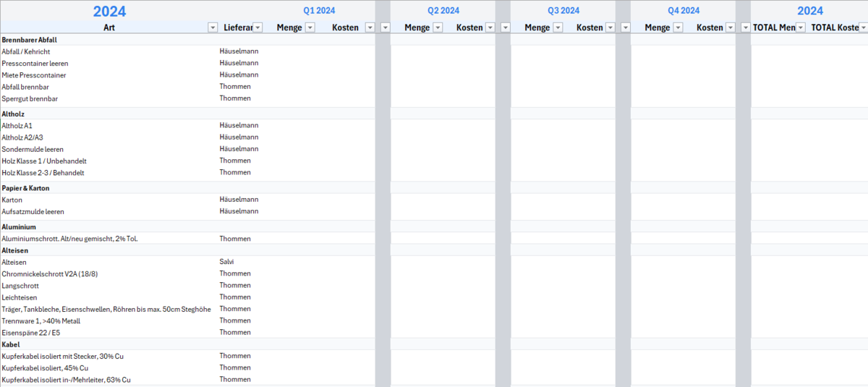Open the Art column filter dropdown
This screenshot has width=868, height=387.
tap(213, 27)
